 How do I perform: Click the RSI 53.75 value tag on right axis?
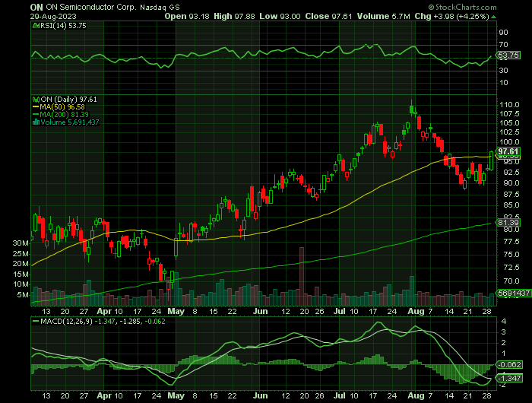[509, 55]
